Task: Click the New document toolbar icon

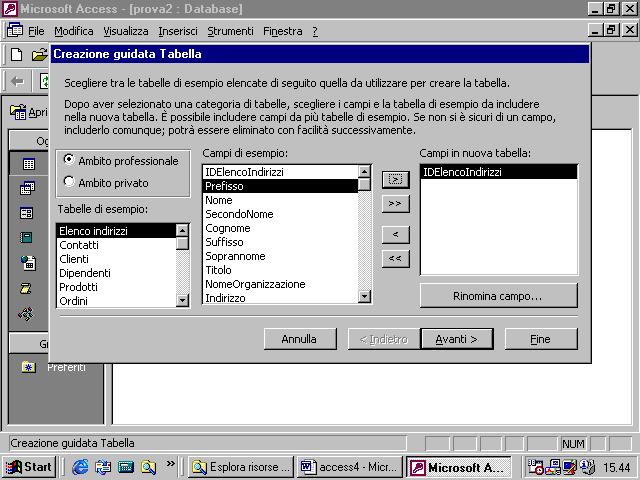Action: (x=16, y=54)
